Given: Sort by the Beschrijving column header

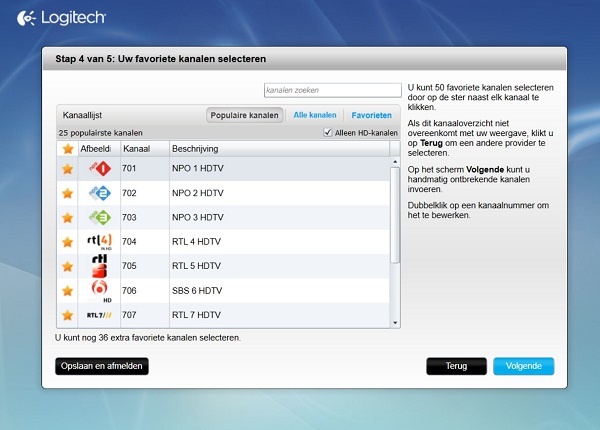Looking at the screenshot, I should pyautogui.click(x=279, y=149).
